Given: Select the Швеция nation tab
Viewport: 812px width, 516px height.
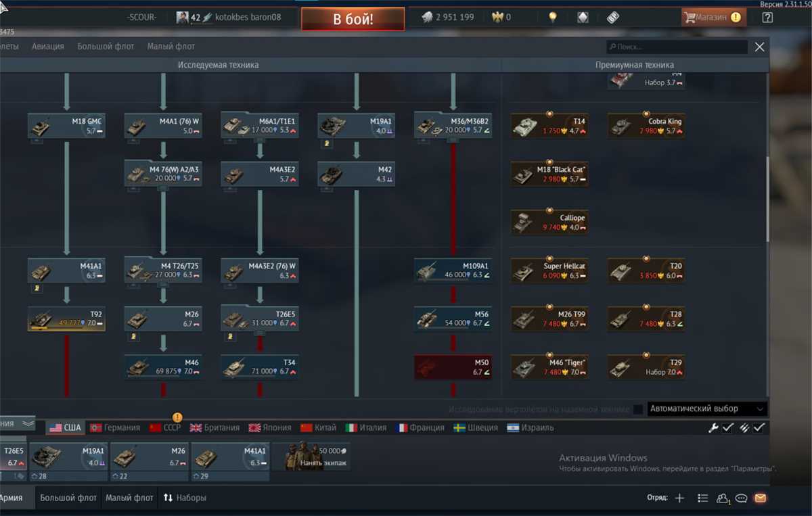Looking at the screenshot, I should (x=475, y=427).
